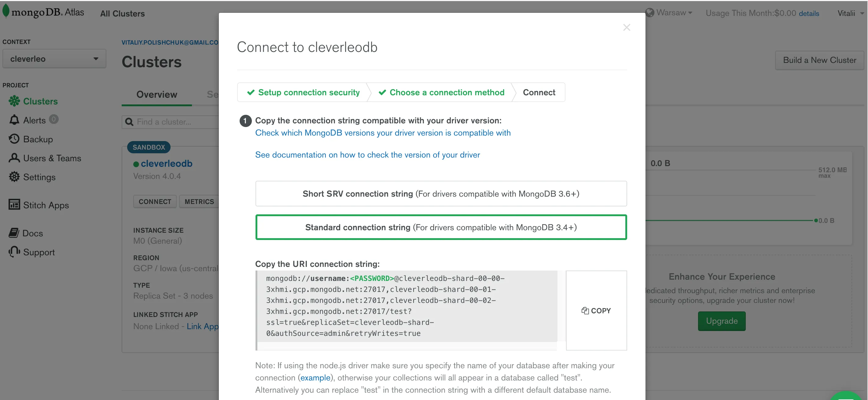Viewport: 868px width, 400px height.
Task: Open Users & Teams person icon
Action: coord(14,158)
